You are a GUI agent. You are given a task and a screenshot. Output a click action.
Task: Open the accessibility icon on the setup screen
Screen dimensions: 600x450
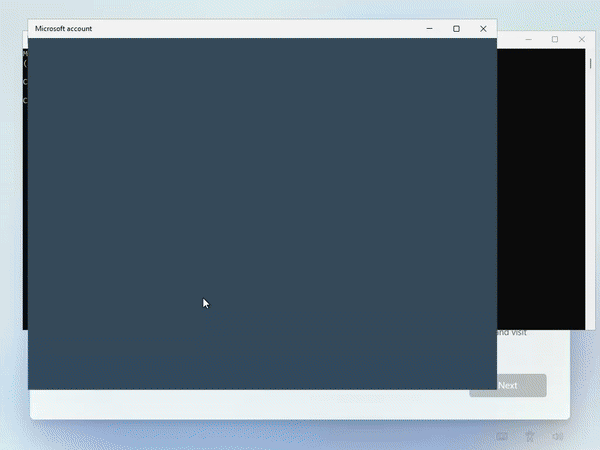(530, 436)
